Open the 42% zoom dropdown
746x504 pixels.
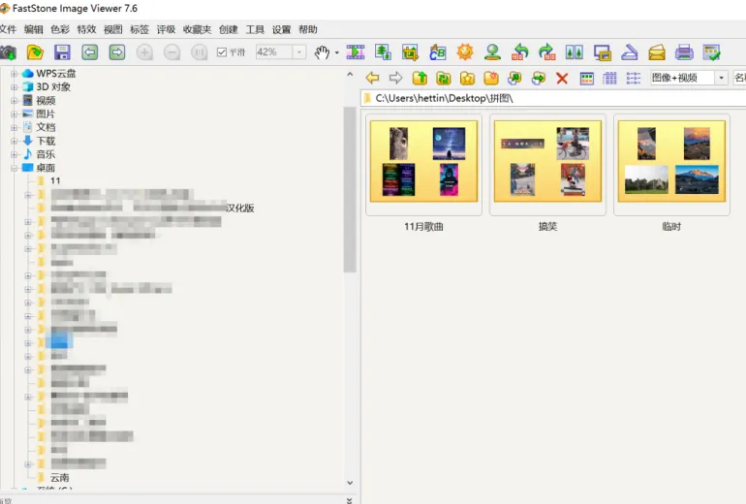coord(299,52)
